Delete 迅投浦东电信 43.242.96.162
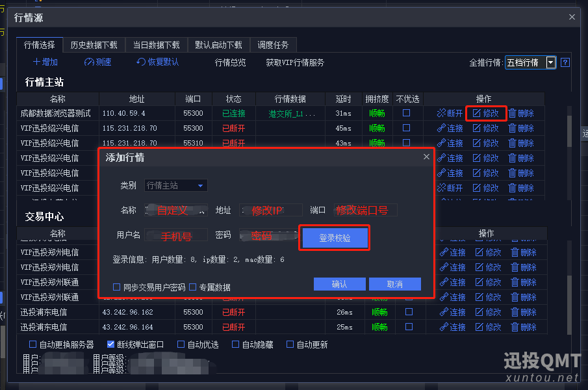588x390 pixels. (524, 312)
